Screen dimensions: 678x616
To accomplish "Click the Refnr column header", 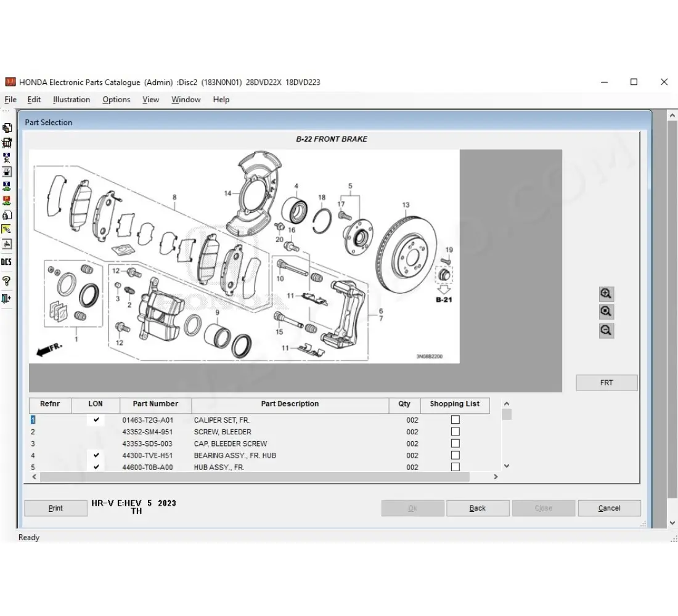I will point(50,405).
